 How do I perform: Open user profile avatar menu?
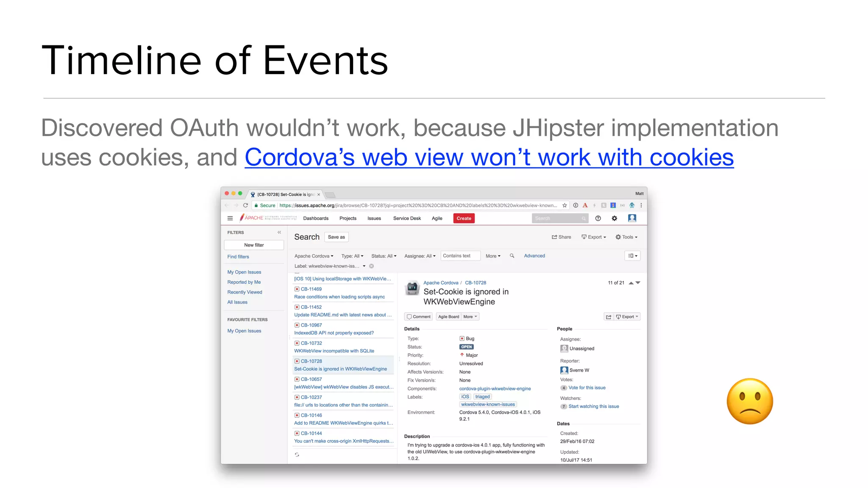(x=632, y=218)
